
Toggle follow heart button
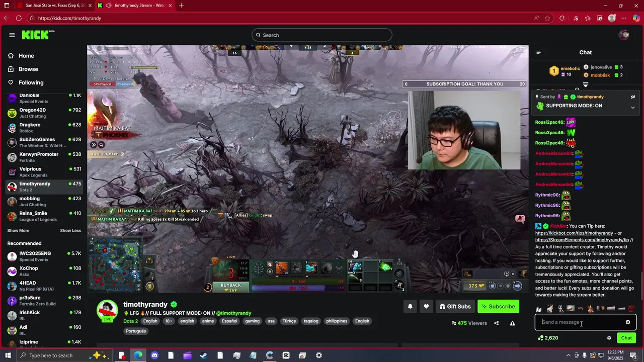pyautogui.click(x=426, y=306)
